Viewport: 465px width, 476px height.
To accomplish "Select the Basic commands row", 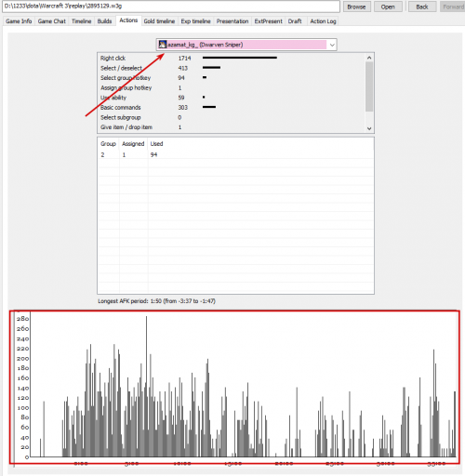I will [232, 108].
